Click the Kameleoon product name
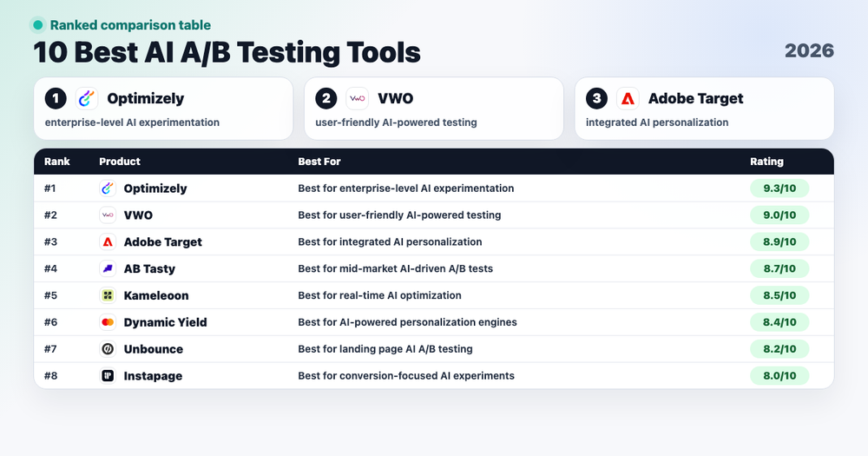The width and height of the screenshot is (868, 456). (156, 295)
